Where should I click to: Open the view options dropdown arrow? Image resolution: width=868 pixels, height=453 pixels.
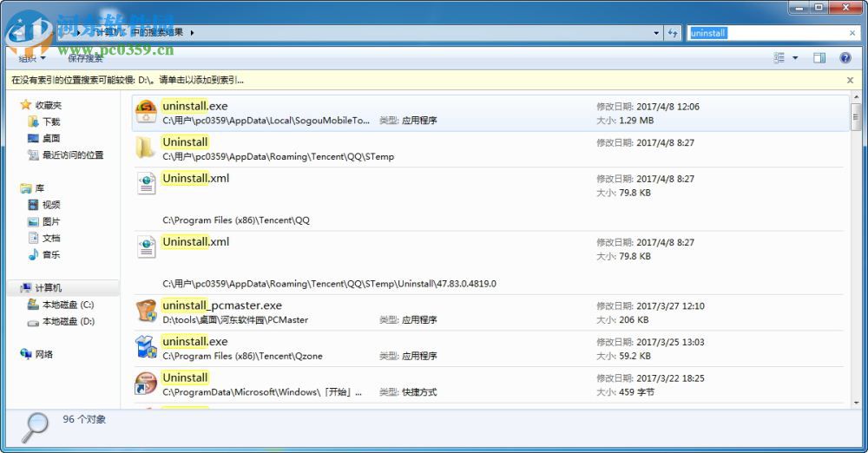pyautogui.click(x=795, y=57)
